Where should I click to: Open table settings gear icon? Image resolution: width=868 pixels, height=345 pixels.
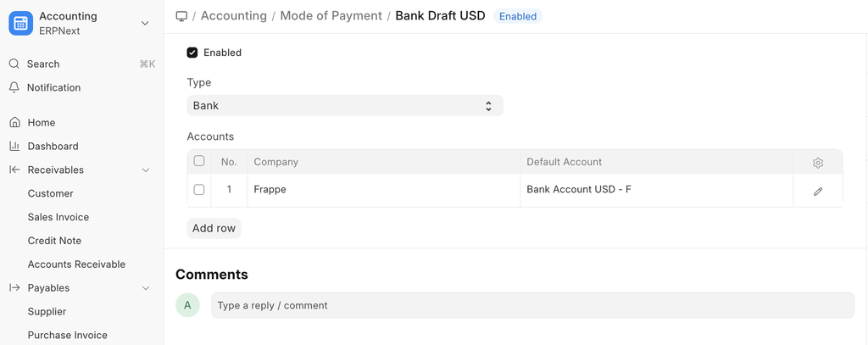818,163
